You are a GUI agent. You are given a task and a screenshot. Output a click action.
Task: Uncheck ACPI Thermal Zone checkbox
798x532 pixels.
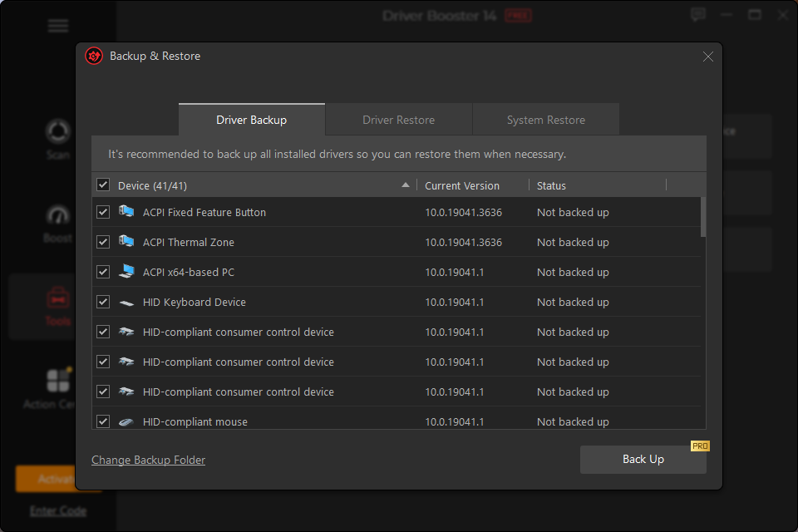click(x=103, y=242)
